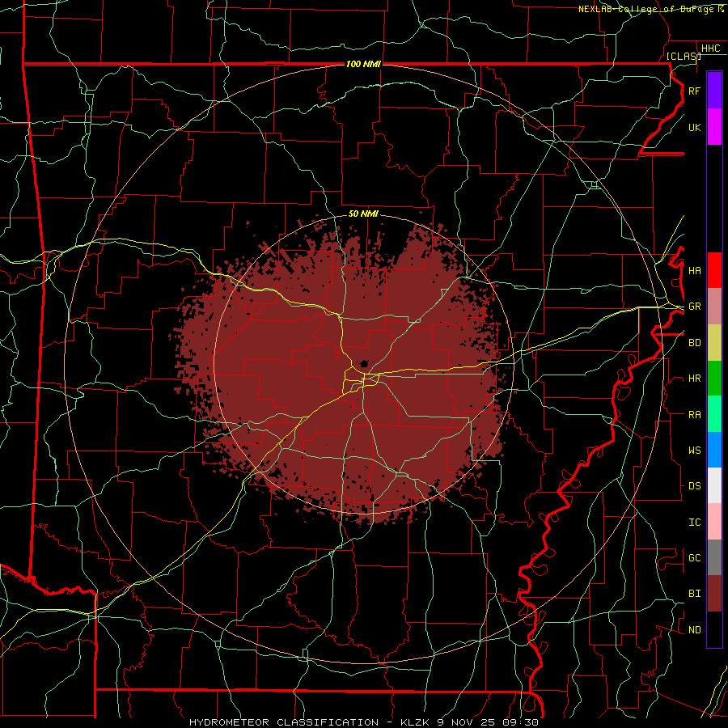This screenshot has width=728, height=728.
Task: Click the '100 NMI' range ring label
Action: tap(363, 64)
